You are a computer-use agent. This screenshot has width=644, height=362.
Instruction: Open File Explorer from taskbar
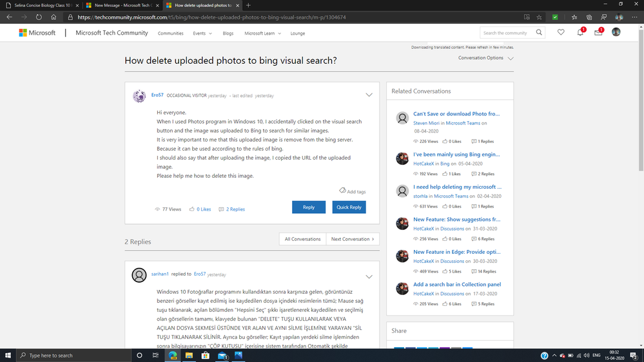click(x=189, y=356)
